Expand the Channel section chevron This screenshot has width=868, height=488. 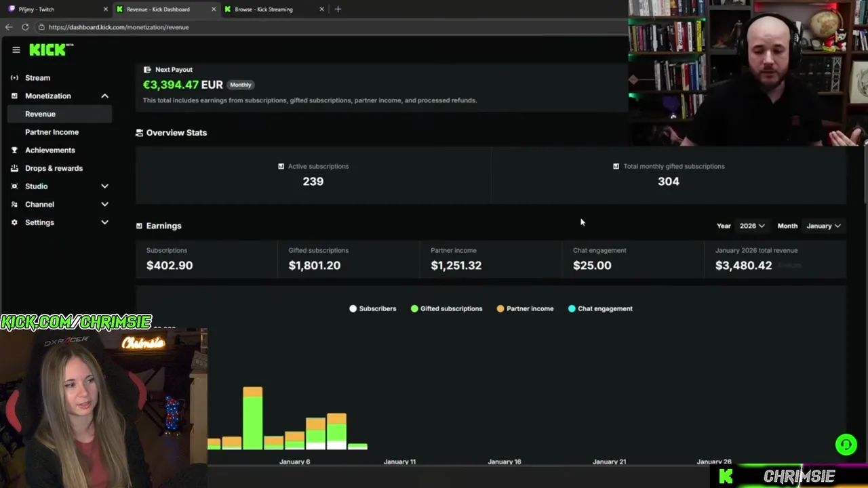[x=105, y=205]
